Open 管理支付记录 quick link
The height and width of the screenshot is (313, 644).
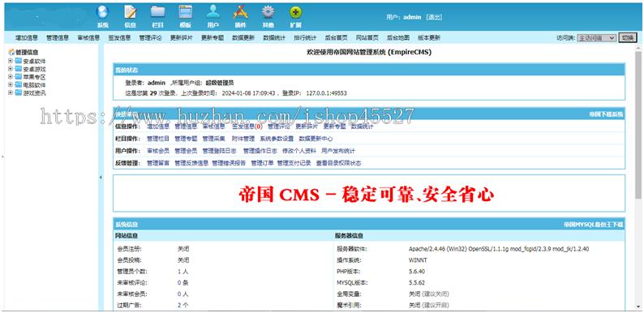[x=294, y=164]
